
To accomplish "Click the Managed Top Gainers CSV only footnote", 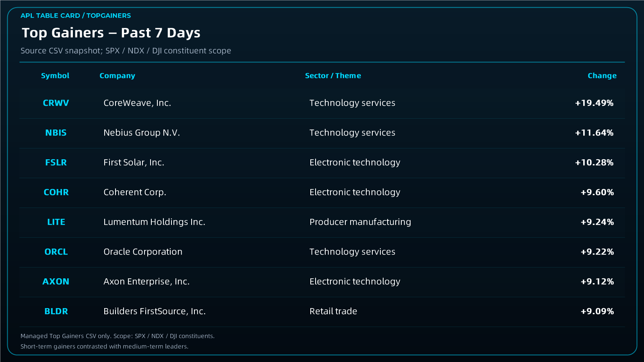I will point(118,336).
